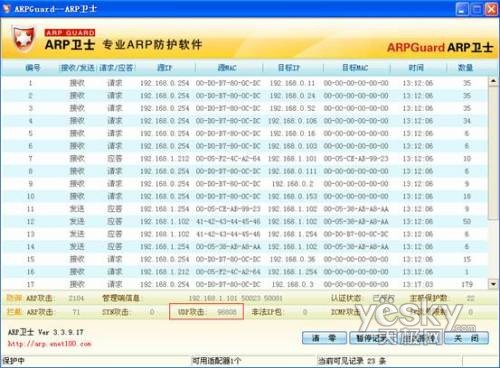Select target IP 192.168.0.153 cell
This screenshot has height=368, width=500.
[x=292, y=196]
